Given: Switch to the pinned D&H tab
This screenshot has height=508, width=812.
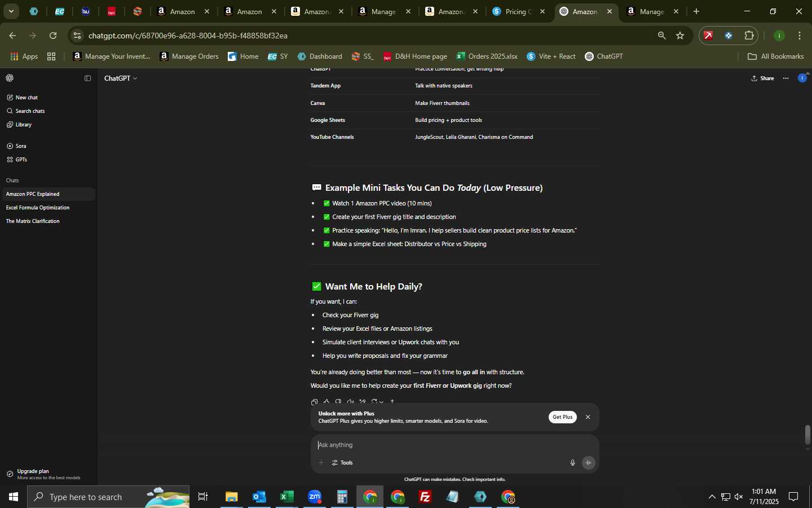Looking at the screenshot, I should pyautogui.click(x=112, y=11).
